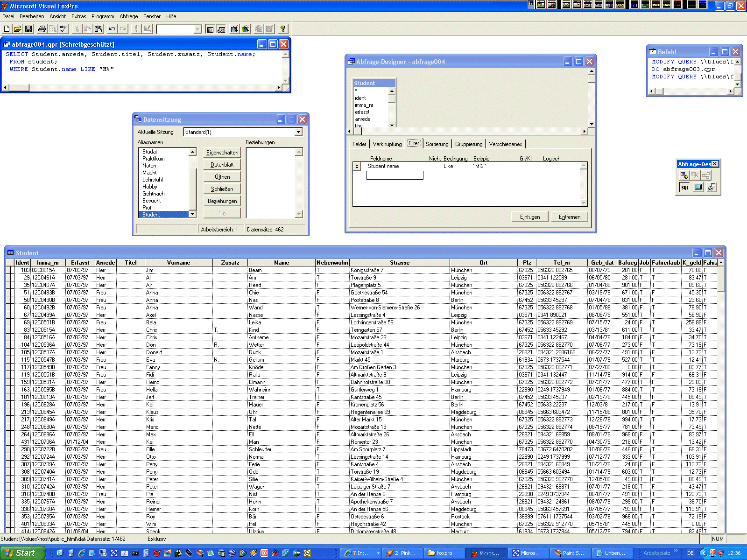Click the Save diskette toolbar icon
The height and width of the screenshot is (560, 747).
(x=28, y=29)
